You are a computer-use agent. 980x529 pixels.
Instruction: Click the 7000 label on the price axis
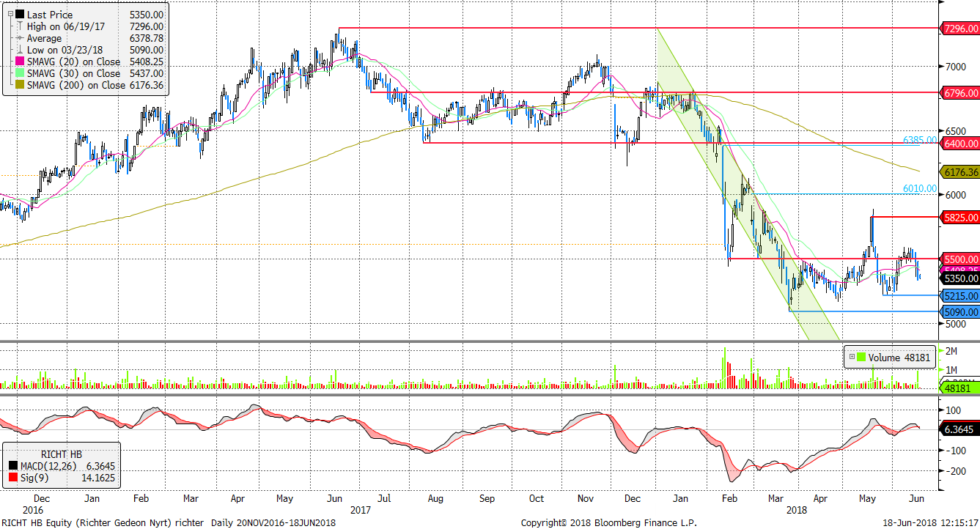(955, 67)
